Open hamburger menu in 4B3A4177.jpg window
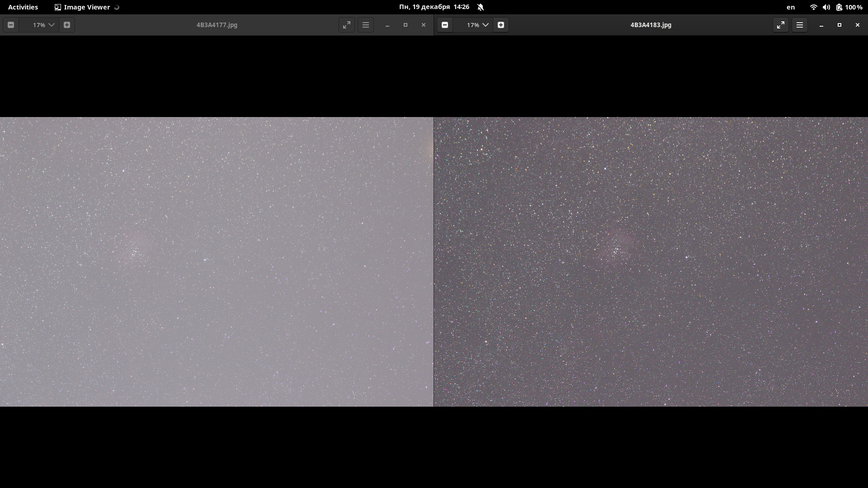This screenshot has height=488, width=868. click(x=366, y=25)
